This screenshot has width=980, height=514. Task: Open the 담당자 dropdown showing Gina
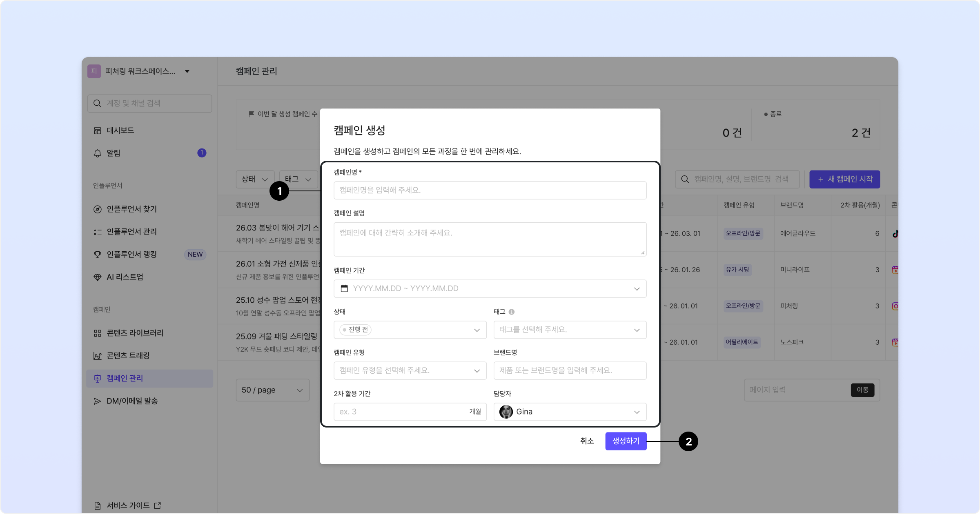coord(570,412)
